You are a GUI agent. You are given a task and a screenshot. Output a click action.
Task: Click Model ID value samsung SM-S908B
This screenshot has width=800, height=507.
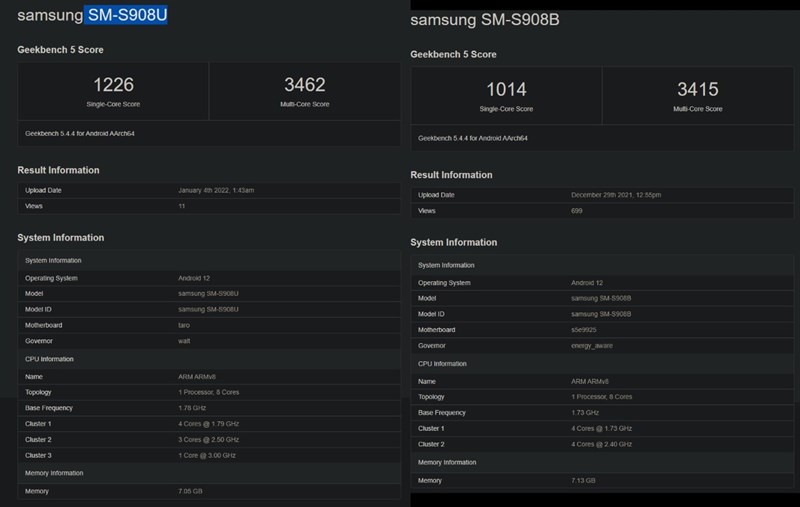[x=601, y=314]
